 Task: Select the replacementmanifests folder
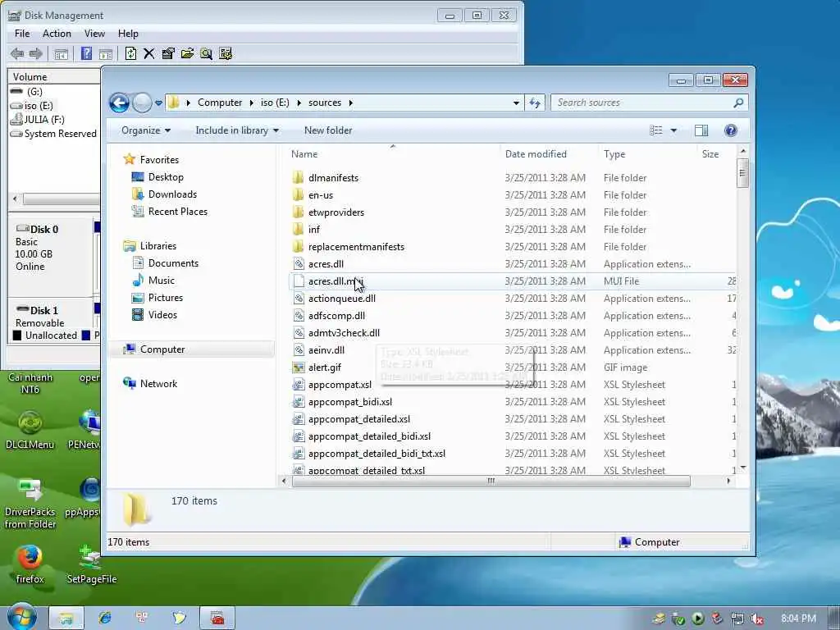(356, 246)
